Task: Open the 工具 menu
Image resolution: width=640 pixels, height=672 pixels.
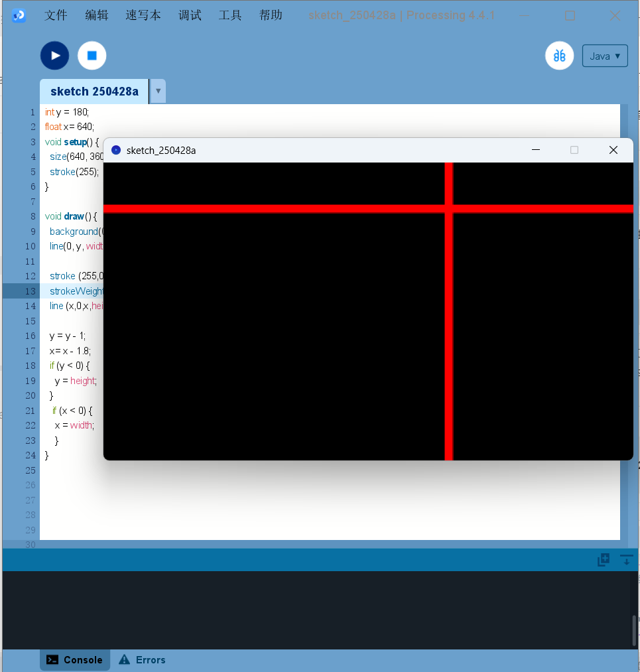Action: [x=230, y=15]
